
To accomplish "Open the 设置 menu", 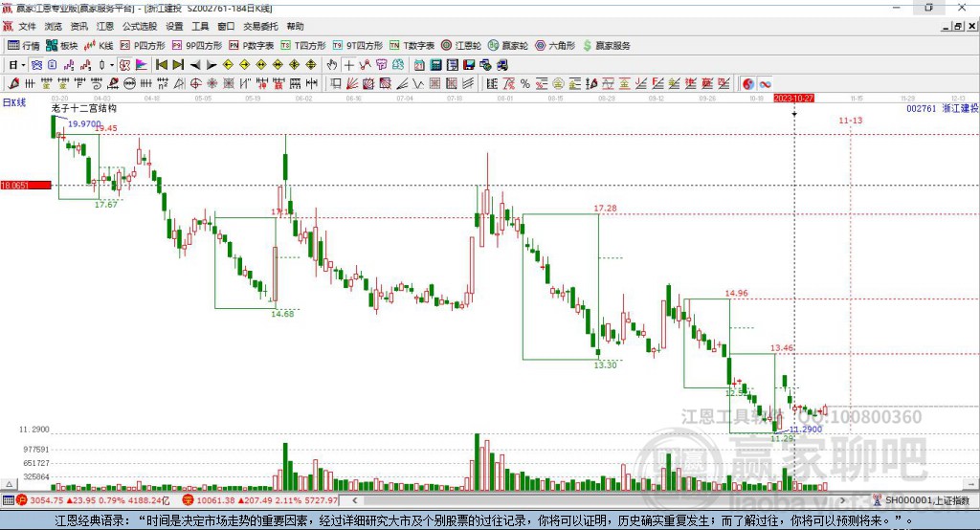I will 174,26.
